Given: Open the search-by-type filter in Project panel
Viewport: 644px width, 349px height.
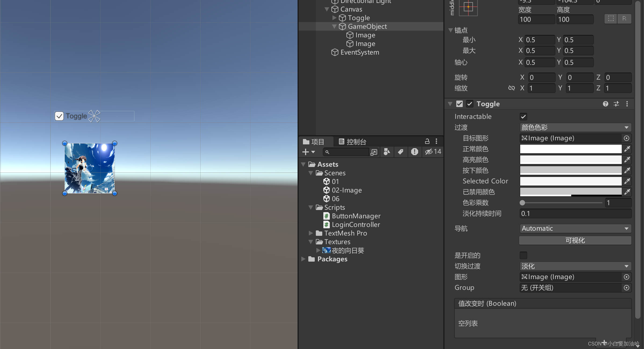Looking at the screenshot, I should (387, 152).
